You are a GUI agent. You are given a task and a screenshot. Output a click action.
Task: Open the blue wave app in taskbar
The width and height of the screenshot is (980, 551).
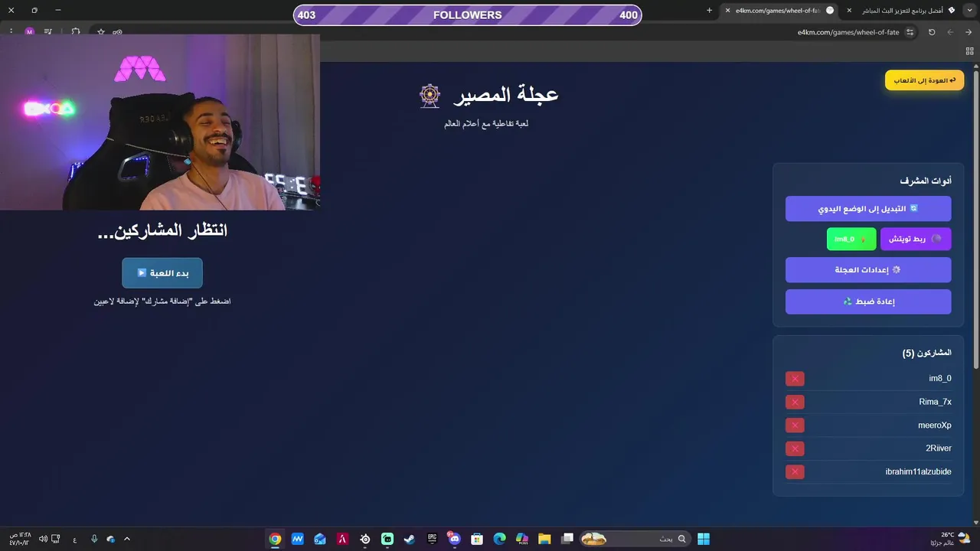point(297,539)
